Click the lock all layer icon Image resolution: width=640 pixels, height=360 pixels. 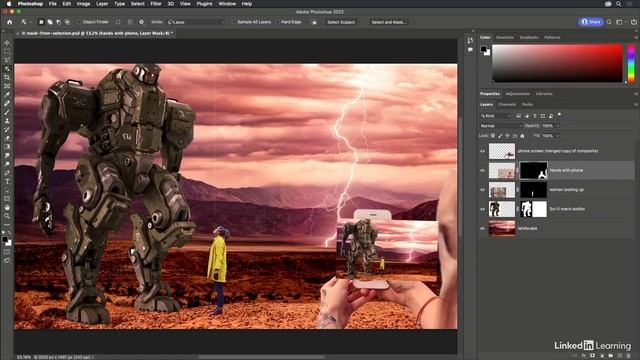[x=522, y=136]
